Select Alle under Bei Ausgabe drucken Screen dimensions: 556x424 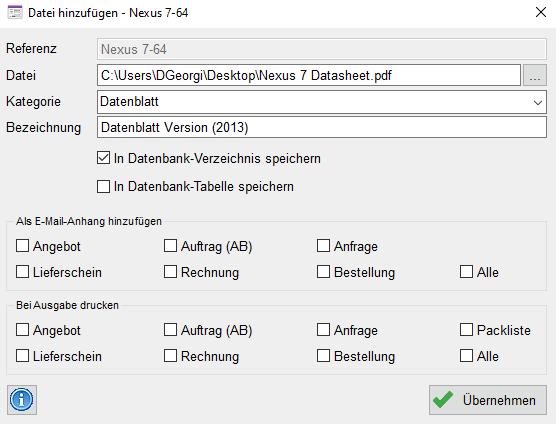coord(466,356)
